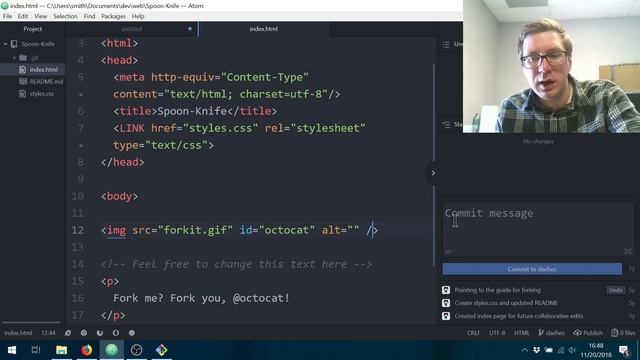Show hidden system tray icons
This screenshot has height=360, width=640.
(x=524, y=350)
